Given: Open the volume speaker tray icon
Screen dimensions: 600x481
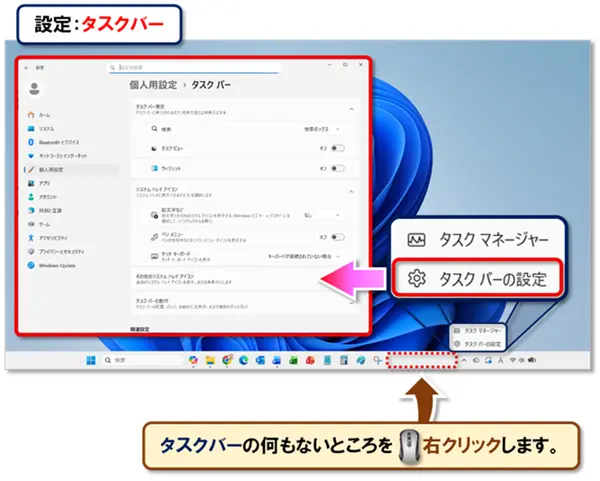Looking at the screenshot, I should coord(522,360).
